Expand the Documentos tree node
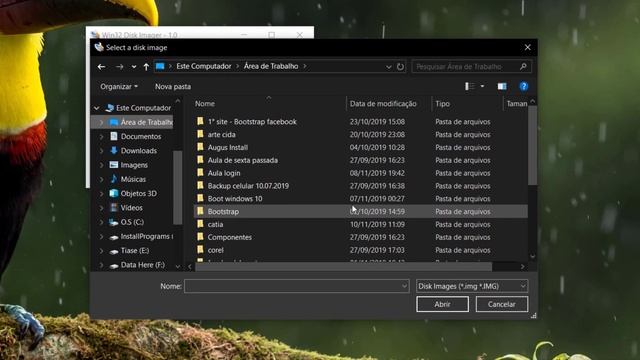Screen dimensions: 640x360 point(101,136)
